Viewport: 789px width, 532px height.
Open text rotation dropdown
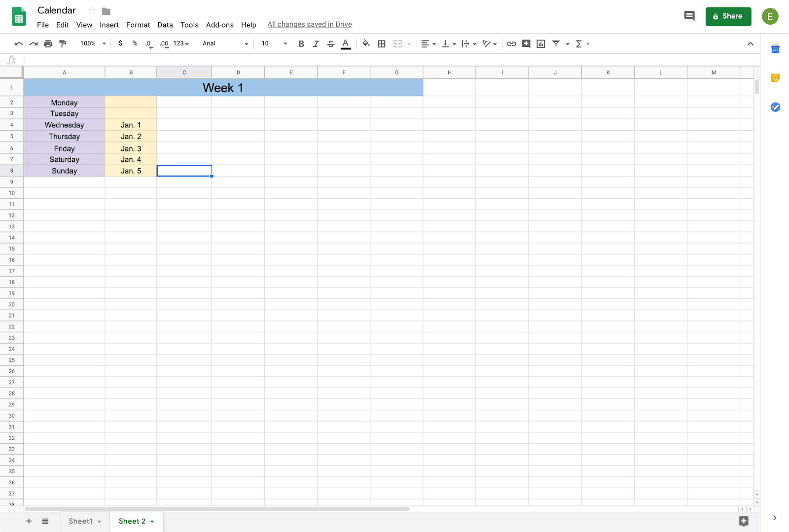click(x=489, y=44)
